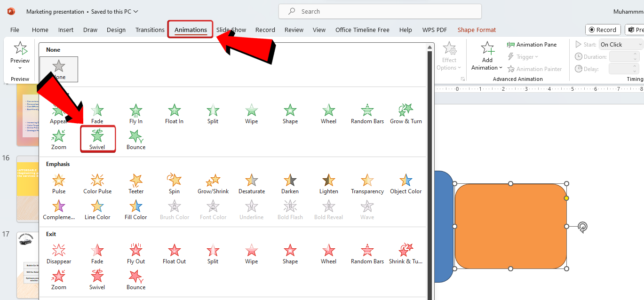644x300 pixels.
Task: Open the Animation Pane
Action: [x=532, y=45]
